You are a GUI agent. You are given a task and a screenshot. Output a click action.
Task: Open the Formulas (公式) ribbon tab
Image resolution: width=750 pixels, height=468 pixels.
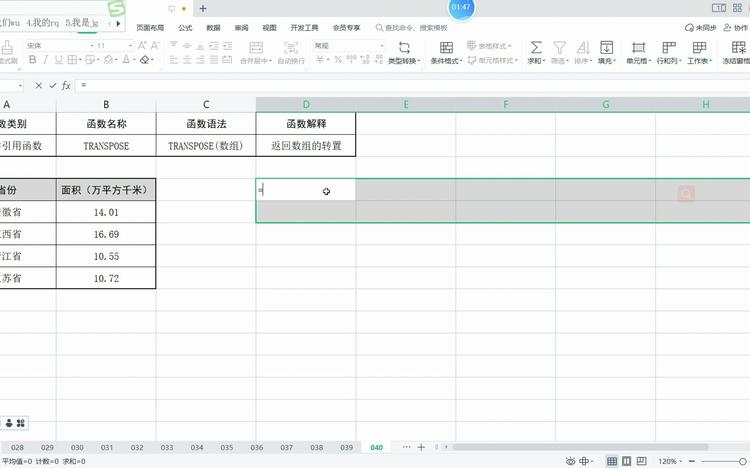(x=185, y=28)
